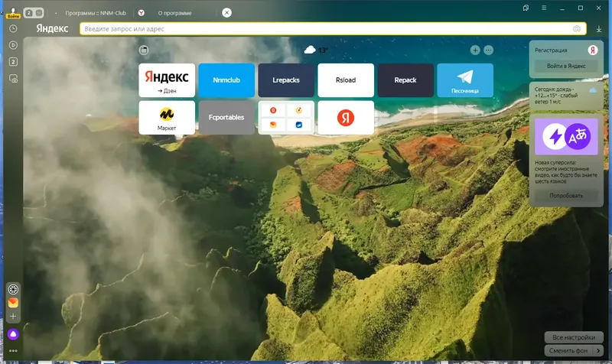Viewport: 612px width, 364px height.
Task: Click the Яндекс logo beside address bar
Action: pos(52,28)
